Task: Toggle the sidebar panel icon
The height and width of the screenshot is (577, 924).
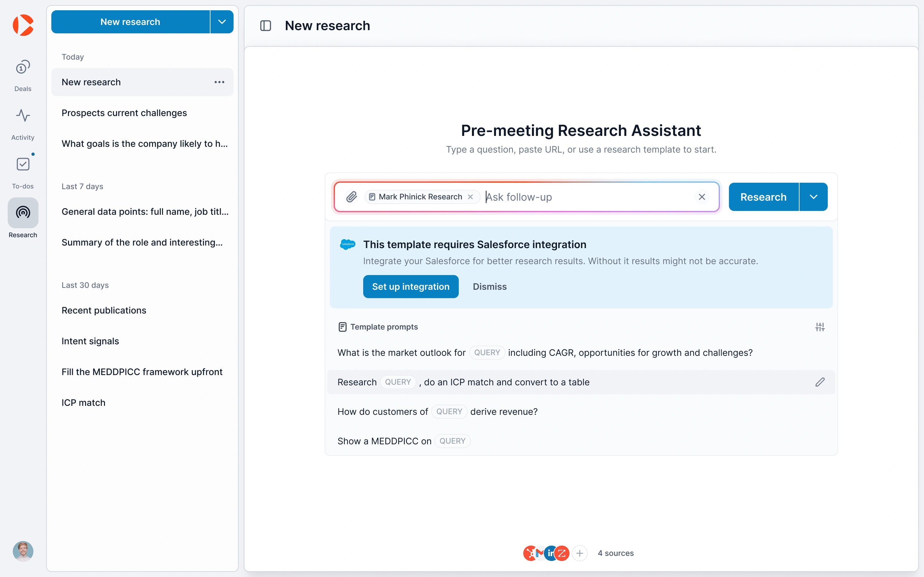Action: tap(265, 26)
